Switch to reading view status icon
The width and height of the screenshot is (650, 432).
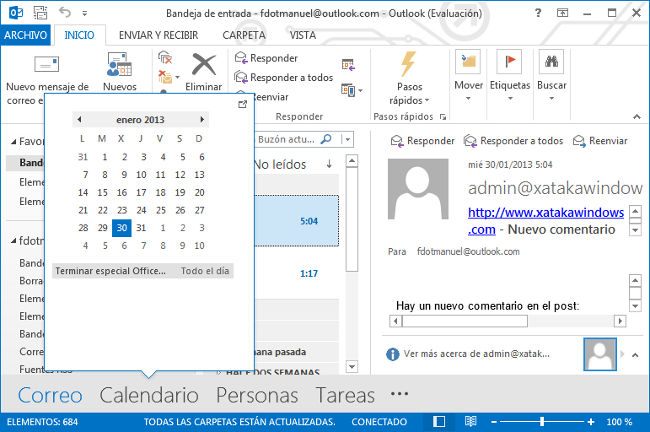[x=470, y=422]
